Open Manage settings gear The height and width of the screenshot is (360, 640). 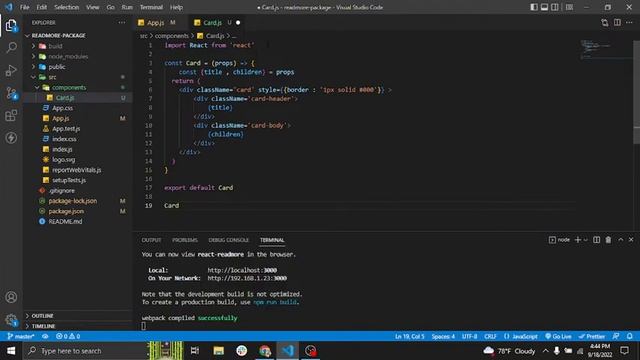click(11, 320)
